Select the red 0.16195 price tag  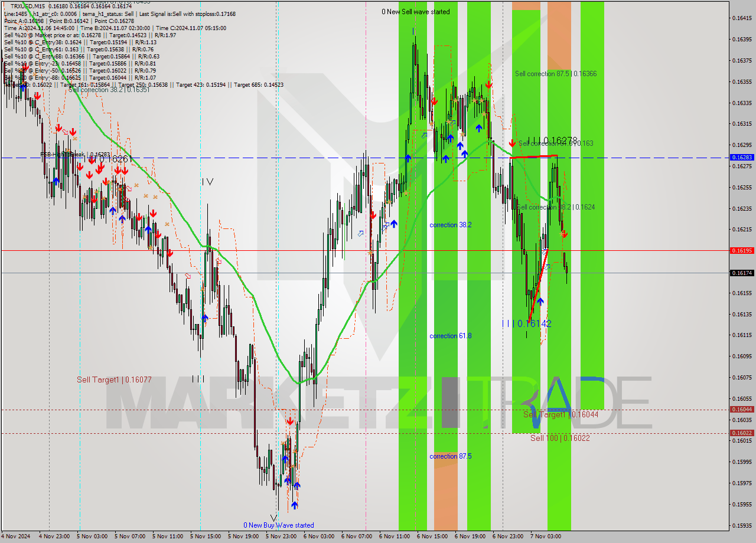tap(742, 250)
